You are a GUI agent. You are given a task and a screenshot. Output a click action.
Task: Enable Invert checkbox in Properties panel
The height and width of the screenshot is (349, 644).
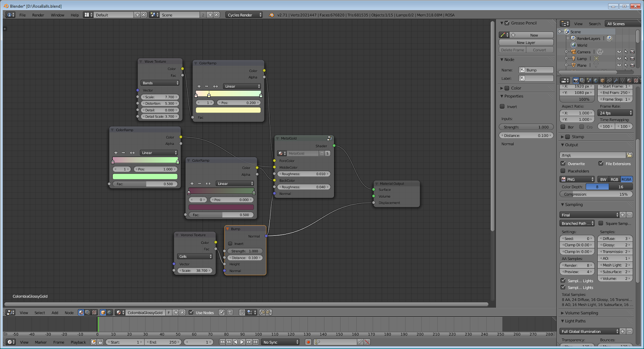click(502, 107)
